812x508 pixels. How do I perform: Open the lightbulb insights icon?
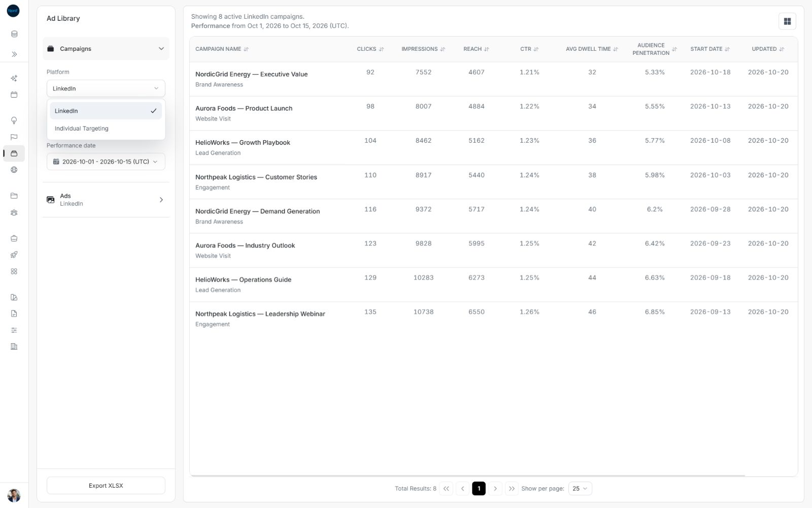14,120
